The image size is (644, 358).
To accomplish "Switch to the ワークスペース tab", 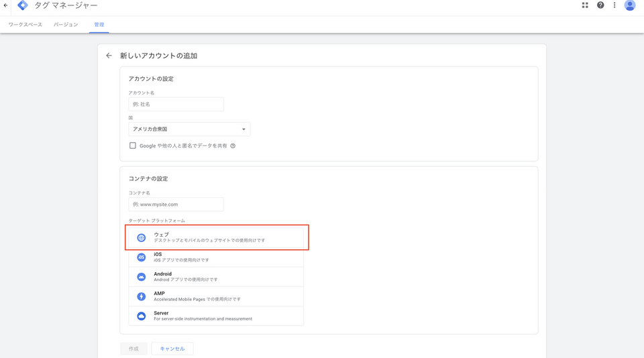I will tap(25, 25).
